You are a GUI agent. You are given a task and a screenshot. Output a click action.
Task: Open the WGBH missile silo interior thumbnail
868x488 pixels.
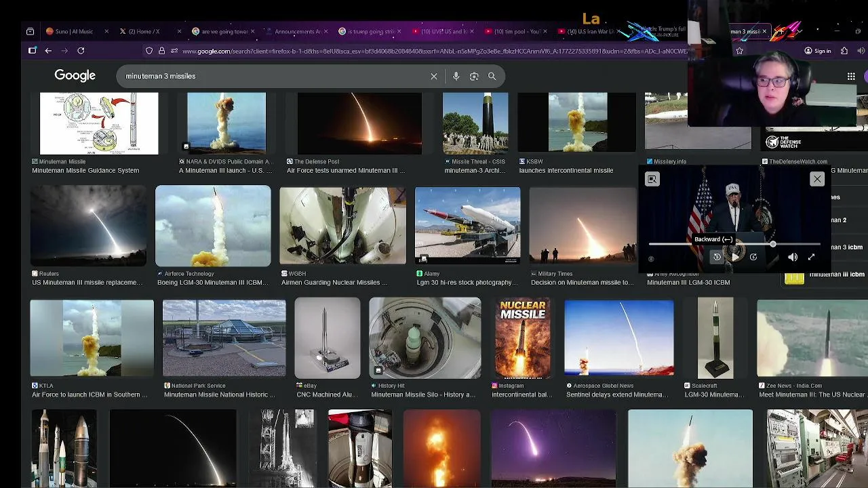[x=343, y=226]
